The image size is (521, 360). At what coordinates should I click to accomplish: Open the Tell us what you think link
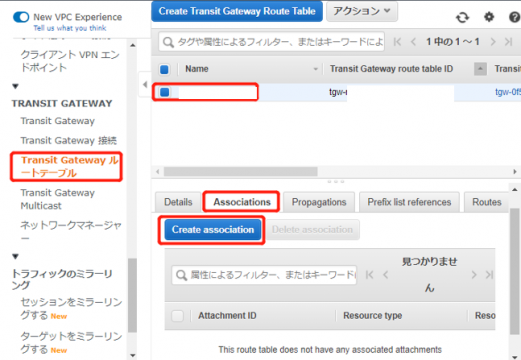click(x=70, y=28)
